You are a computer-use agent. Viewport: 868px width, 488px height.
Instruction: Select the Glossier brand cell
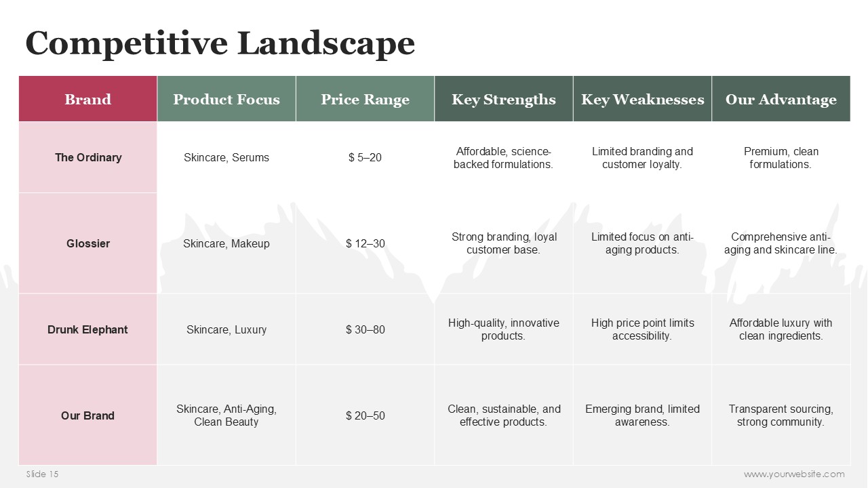click(88, 243)
